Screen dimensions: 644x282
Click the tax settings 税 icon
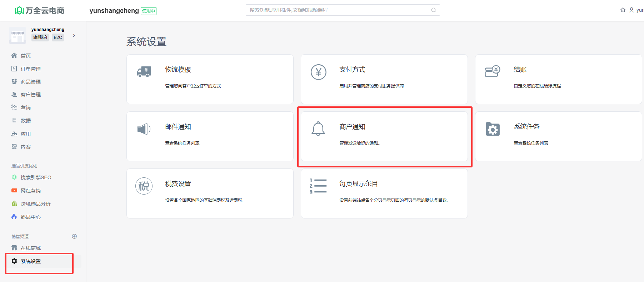(144, 186)
